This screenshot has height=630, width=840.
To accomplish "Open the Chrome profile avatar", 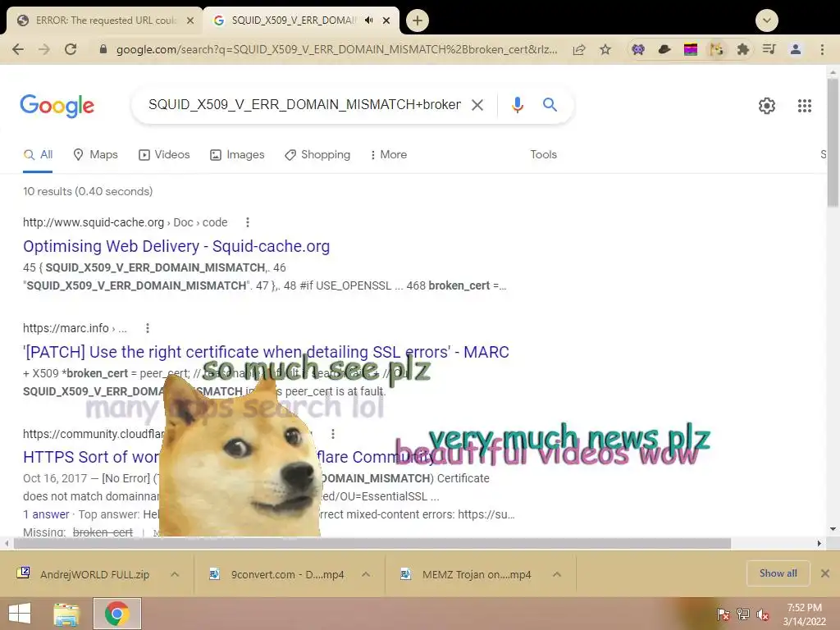I will click(x=796, y=50).
